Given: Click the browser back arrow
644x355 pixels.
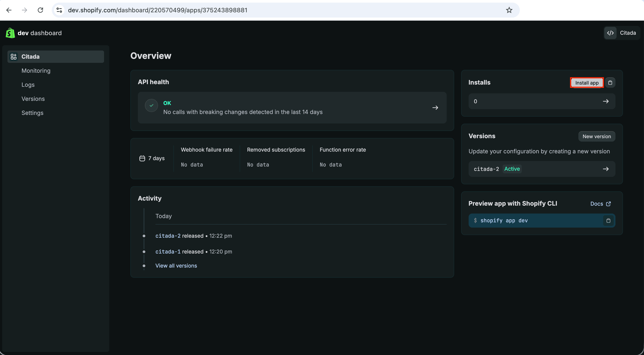Looking at the screenshot, I should click(x=9, y=10).
